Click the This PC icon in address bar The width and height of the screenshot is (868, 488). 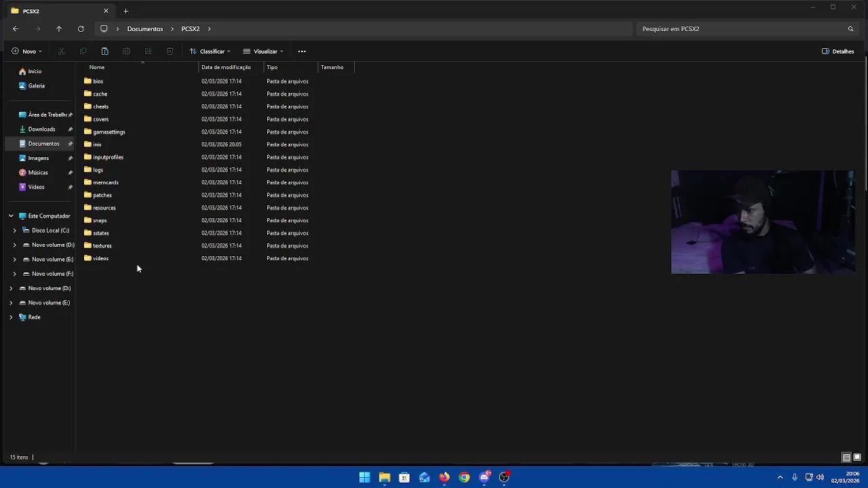[104, 29]
